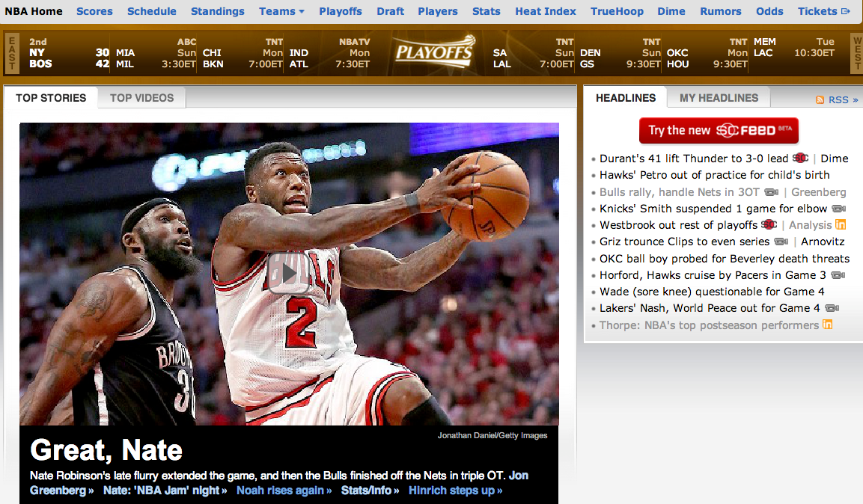Open Thorpe: NBA's top postseason performers
The width and height of the screenshot is (863, 504).
(x=709, y=325)
